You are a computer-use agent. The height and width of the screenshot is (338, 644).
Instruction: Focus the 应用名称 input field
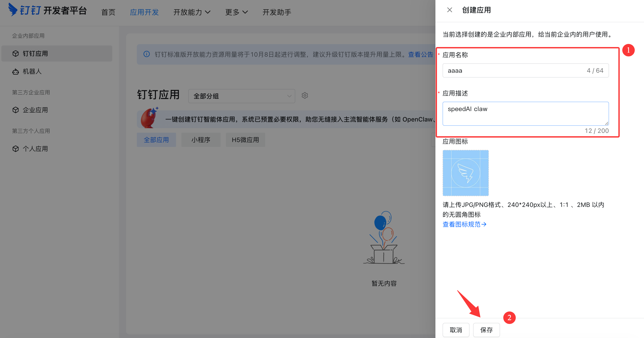coord(525,70)
